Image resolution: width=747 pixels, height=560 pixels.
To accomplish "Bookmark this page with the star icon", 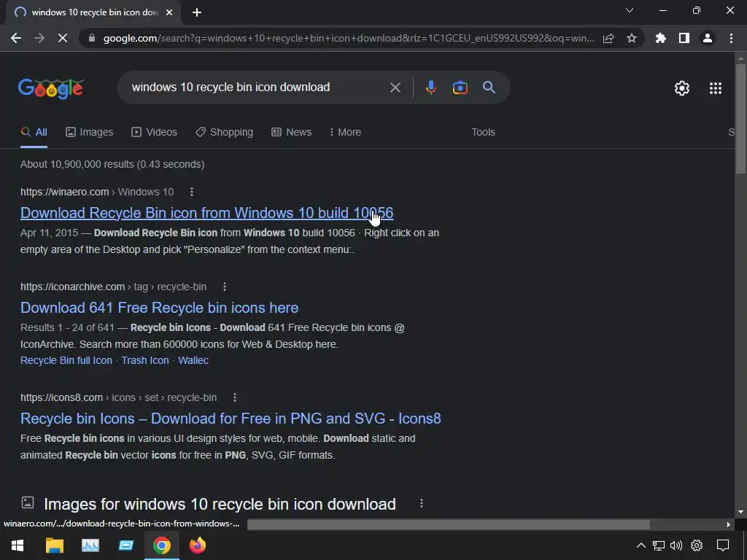I will [x=632, y=38].
